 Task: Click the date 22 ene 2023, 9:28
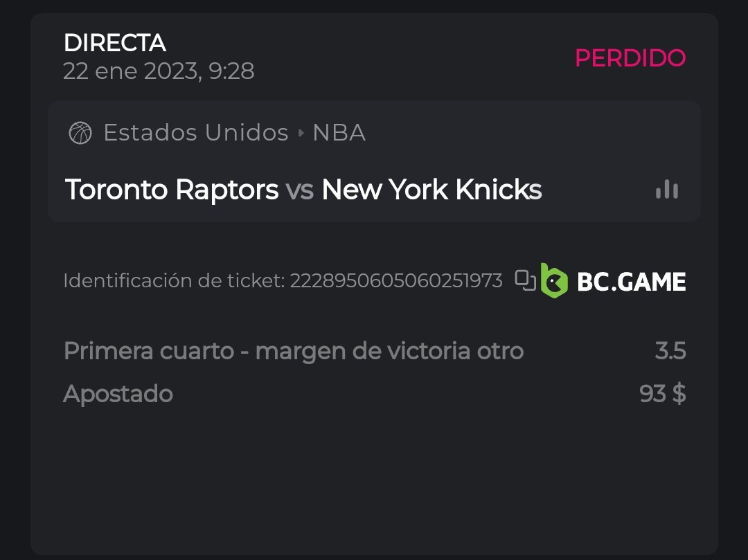159,71
